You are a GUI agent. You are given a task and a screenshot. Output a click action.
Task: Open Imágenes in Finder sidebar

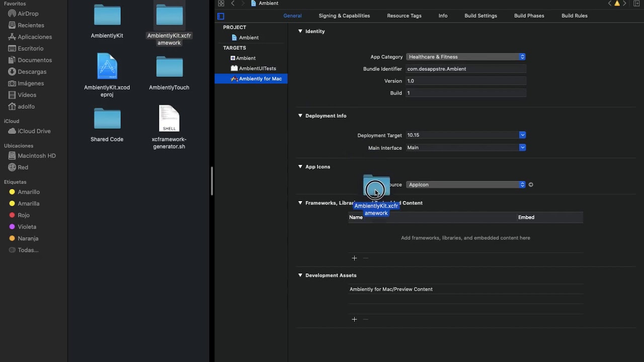tap(26, 83)
